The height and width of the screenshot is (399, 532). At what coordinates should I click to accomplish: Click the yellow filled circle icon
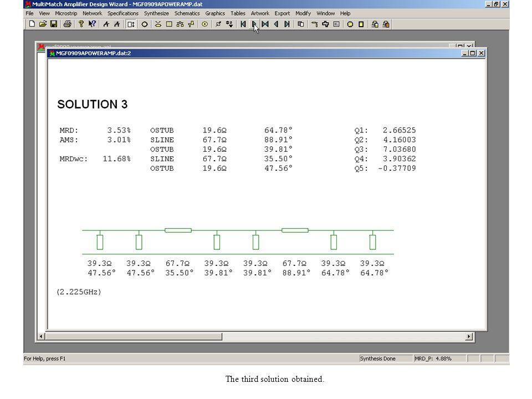click(x=350, y=24)
